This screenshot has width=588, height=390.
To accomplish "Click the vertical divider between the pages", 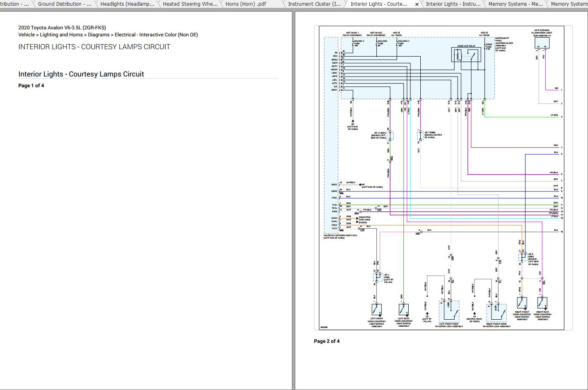I will click(x=294, y=199).
